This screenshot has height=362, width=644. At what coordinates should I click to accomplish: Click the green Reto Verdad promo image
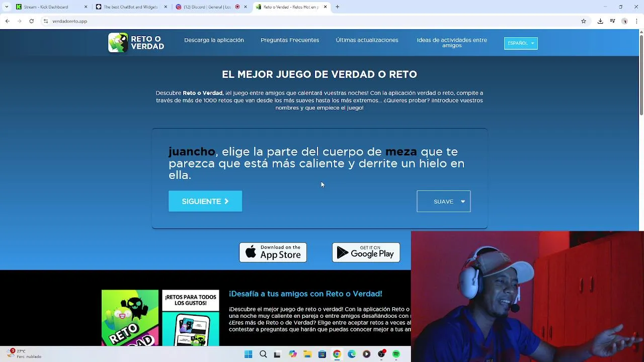pos(130,318)
